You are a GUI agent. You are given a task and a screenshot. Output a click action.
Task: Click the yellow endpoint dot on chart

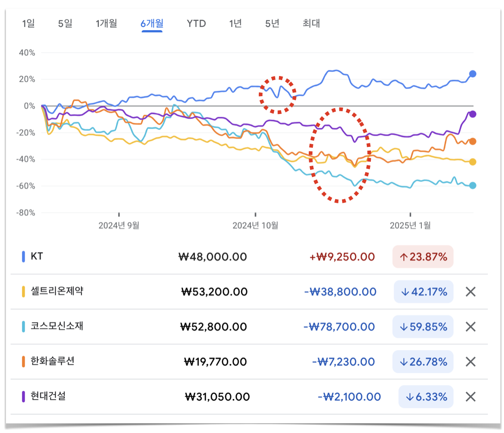[x=472, y=162]
